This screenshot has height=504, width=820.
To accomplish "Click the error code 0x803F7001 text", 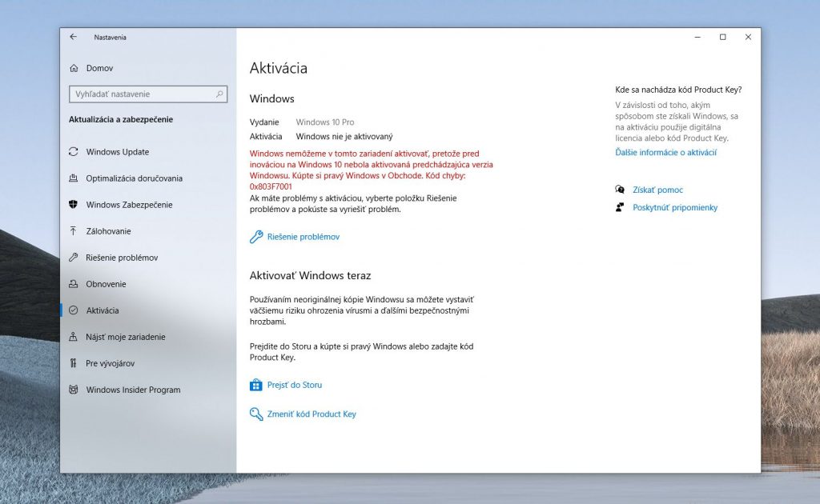I will click(271, 186).
